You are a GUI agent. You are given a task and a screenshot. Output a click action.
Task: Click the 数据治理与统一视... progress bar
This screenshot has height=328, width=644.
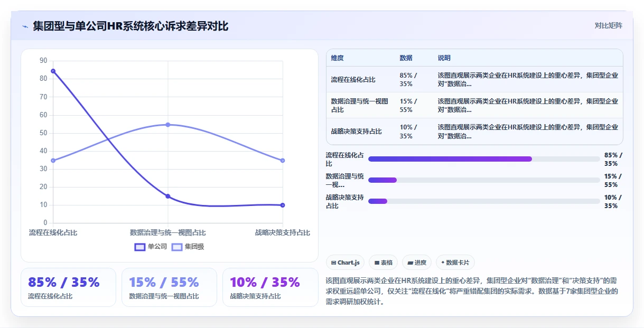(484, 180)
